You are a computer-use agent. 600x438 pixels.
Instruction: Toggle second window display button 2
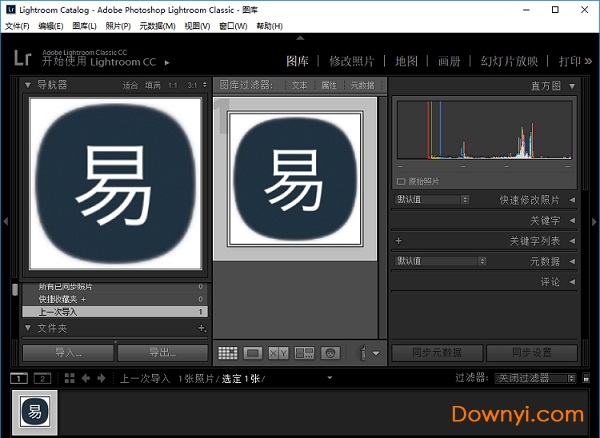[x=42, y=378]
